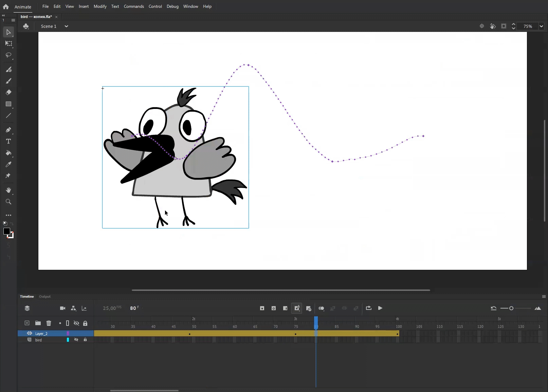
Task: Toggle the Loop playback button
Action: pos(368,308)
